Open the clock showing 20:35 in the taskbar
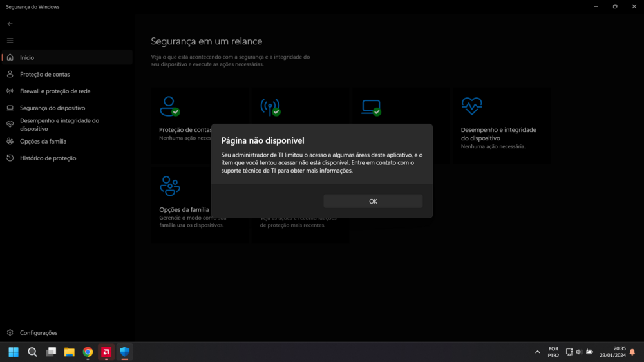644x362 pixels. point(615,352)
